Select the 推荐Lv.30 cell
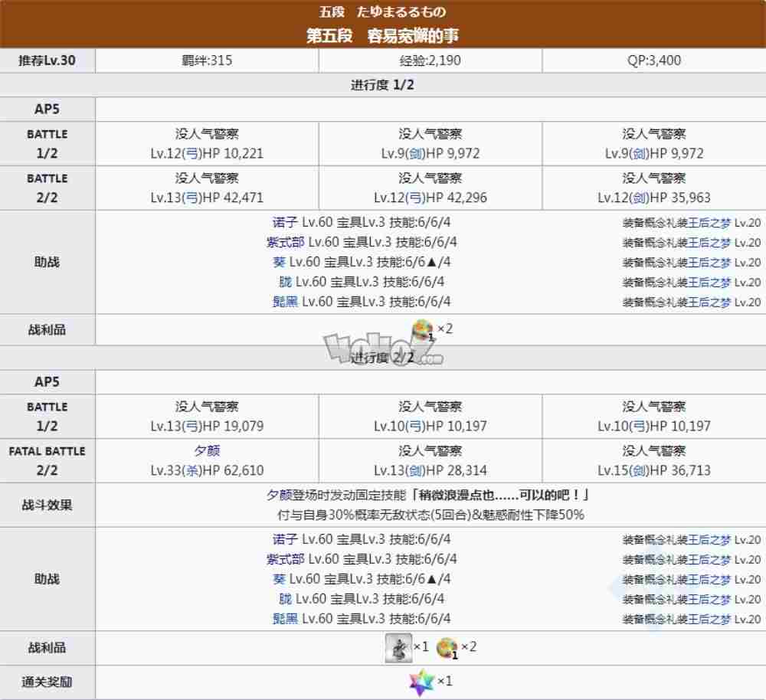766x700 pixels. [47, 60]
